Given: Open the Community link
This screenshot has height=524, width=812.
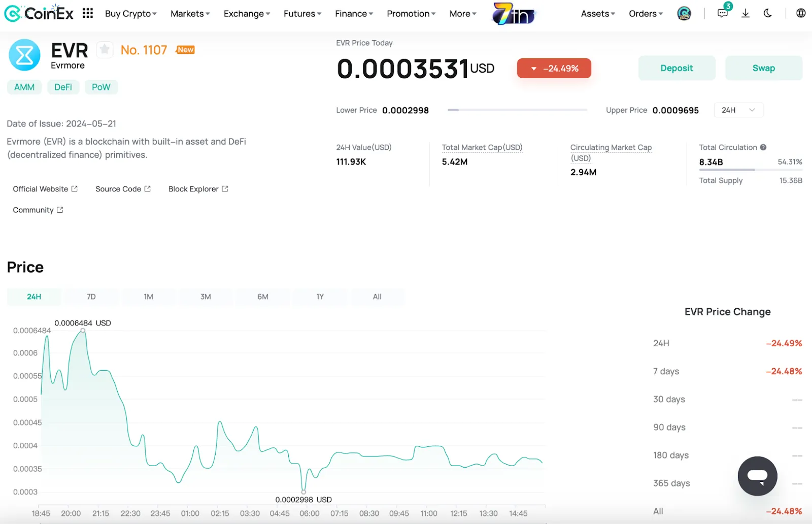Looking at the screenshot, I should (x=38, y=210).
